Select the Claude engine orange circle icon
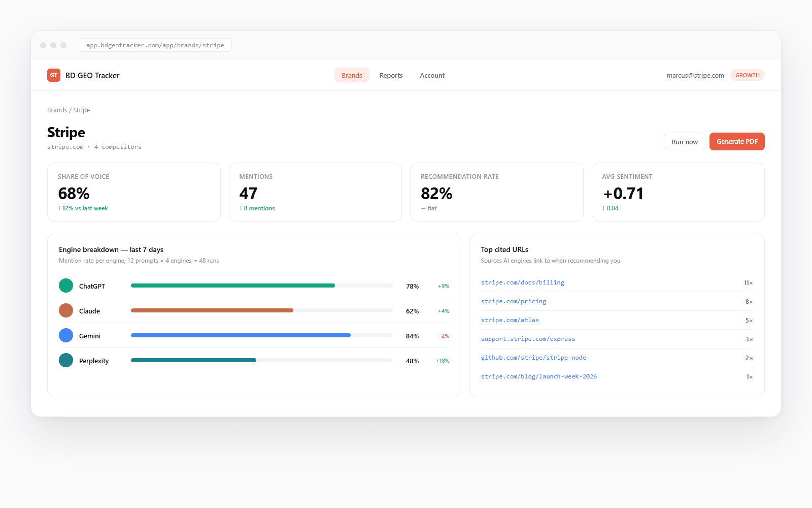The height and width of the screenshot is (508, 812). [x=66, y=310]
